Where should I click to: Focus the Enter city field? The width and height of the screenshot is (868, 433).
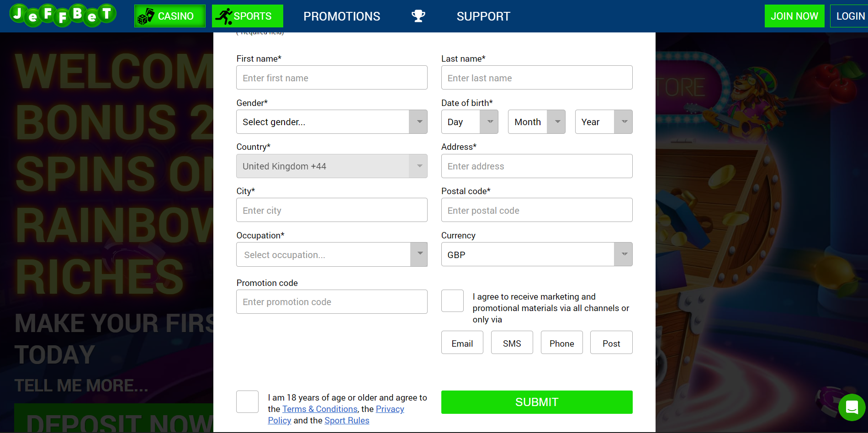332,210
